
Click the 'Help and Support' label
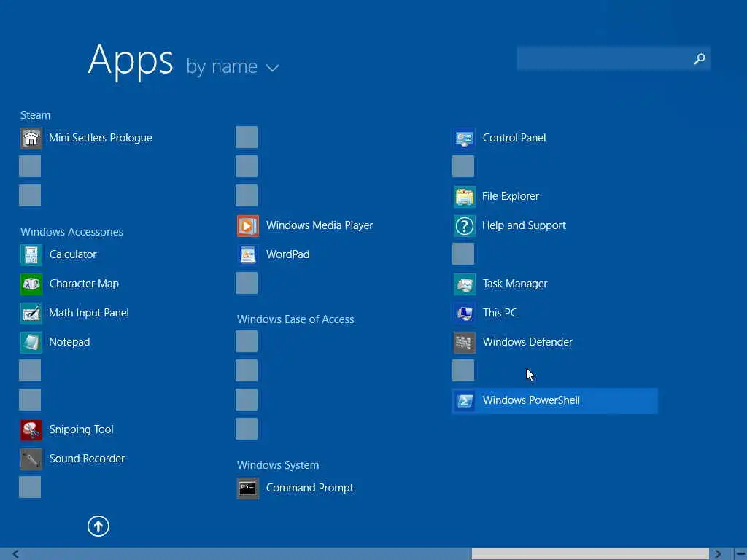tap(524, 226)
